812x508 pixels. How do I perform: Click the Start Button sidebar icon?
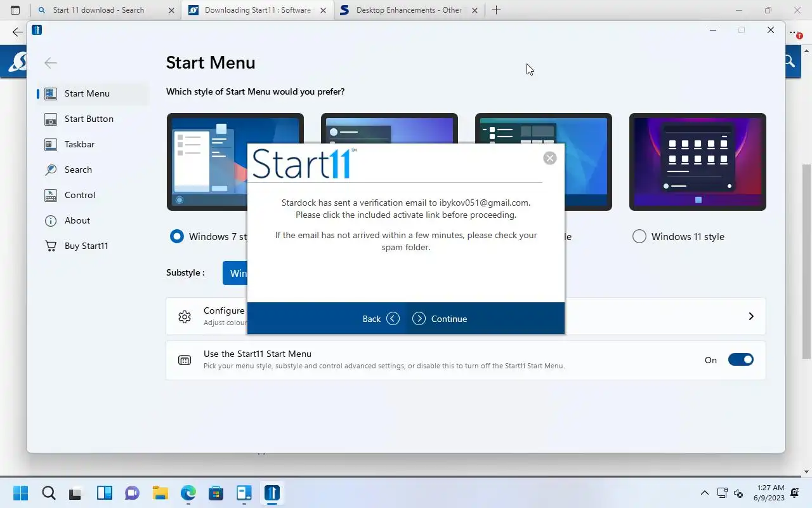(x=51, y=119)
